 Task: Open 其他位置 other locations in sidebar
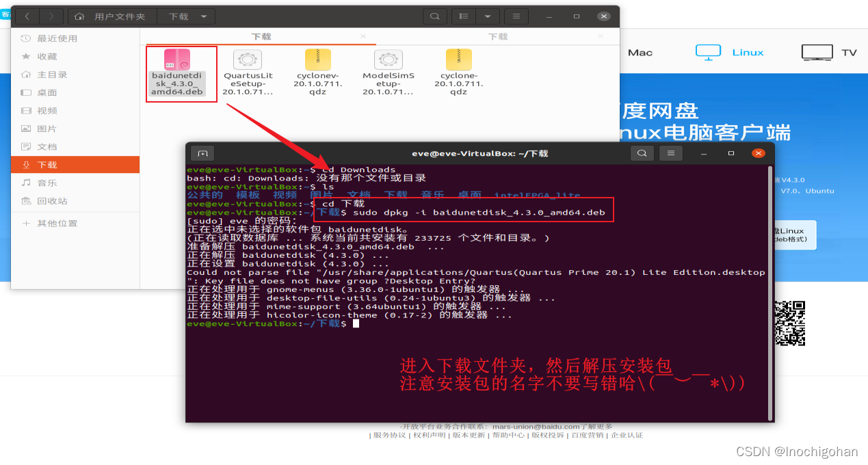point(75,224)
